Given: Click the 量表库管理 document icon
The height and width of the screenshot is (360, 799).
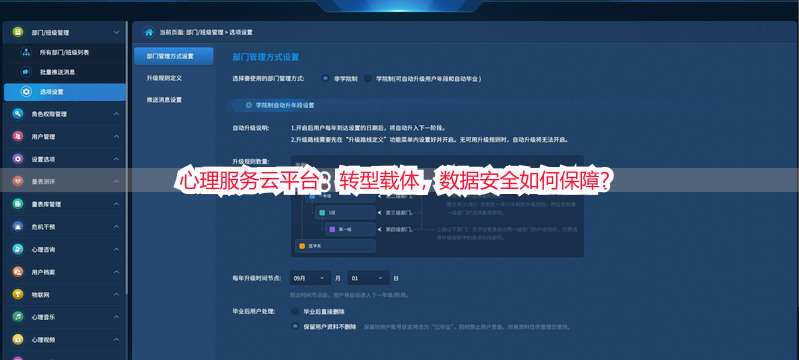Looking at the screenshot, I should point(18,204).
